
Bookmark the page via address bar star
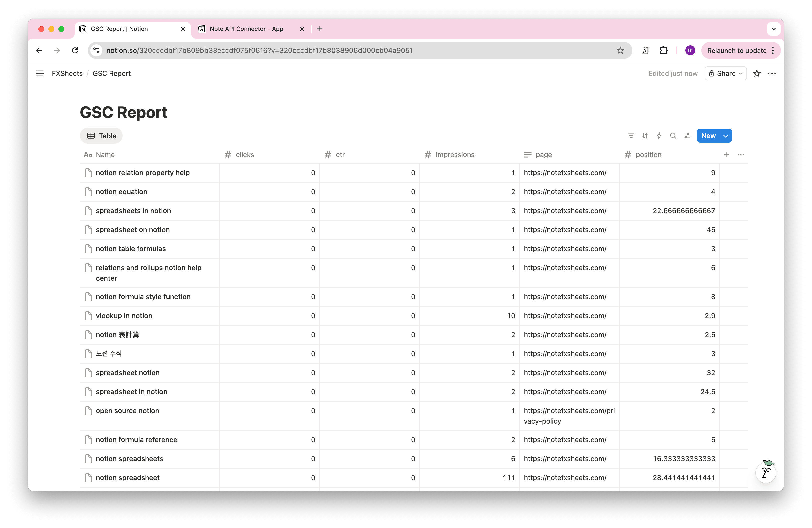[620, 50]
